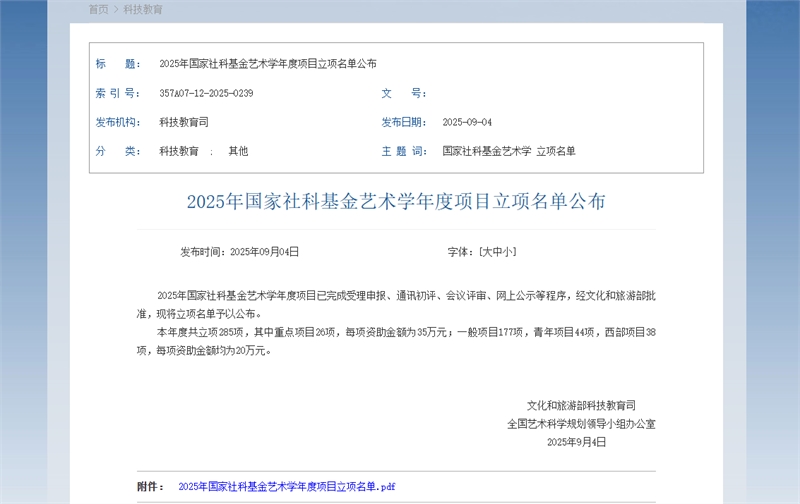
Task: Click 其他 in the 分类 row
Action: coord(238,151)
